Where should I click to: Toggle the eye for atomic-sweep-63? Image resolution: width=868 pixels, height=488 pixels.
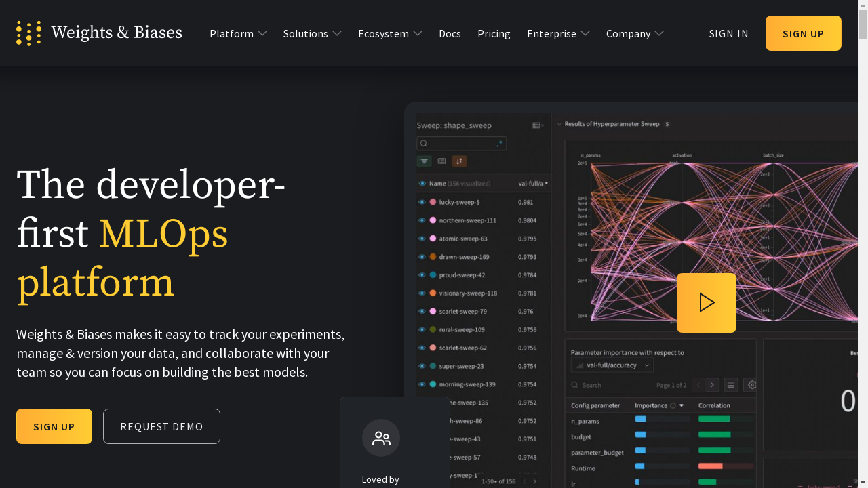pyautogui.click(x=422, y=239)
